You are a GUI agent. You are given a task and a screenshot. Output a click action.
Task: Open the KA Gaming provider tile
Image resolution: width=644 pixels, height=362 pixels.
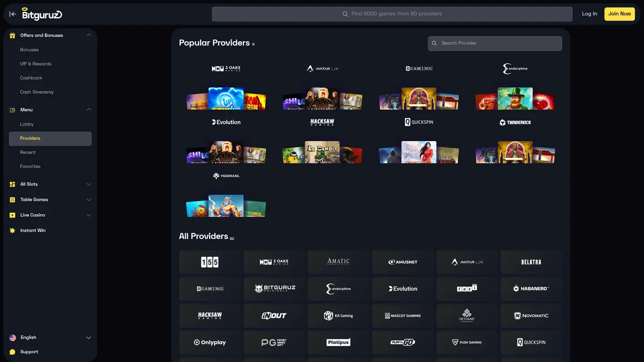339,316
